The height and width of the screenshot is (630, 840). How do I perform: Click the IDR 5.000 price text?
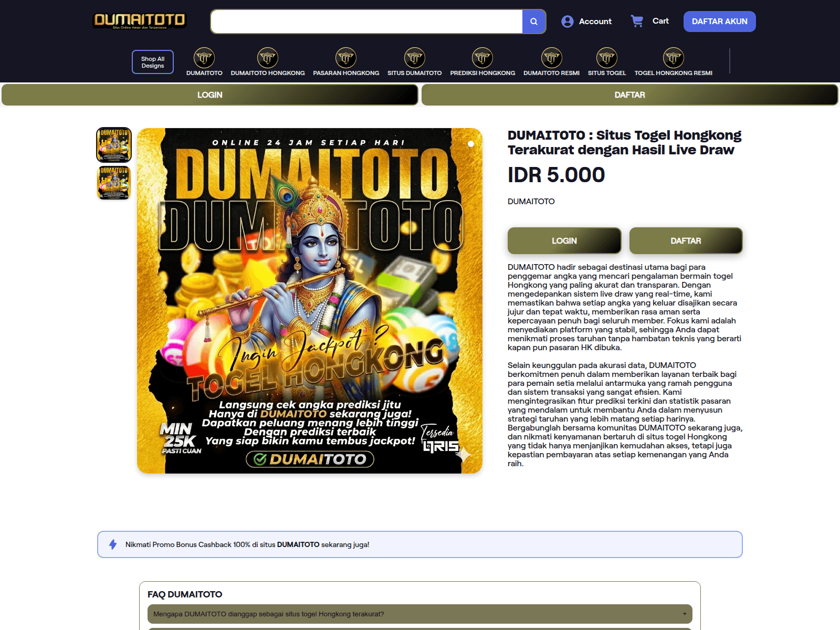[x=556, y=175]
